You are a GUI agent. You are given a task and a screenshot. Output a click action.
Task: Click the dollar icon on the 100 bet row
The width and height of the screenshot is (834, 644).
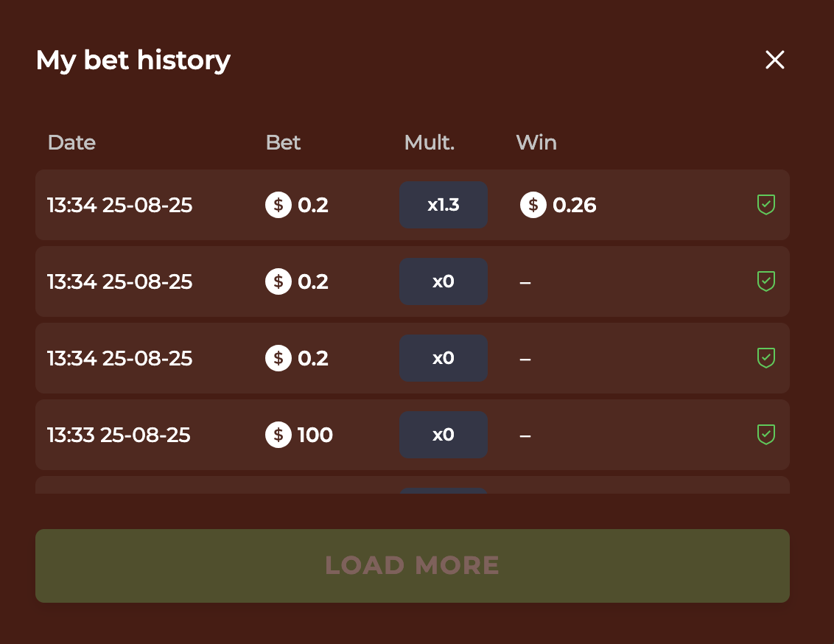(278, 435)
